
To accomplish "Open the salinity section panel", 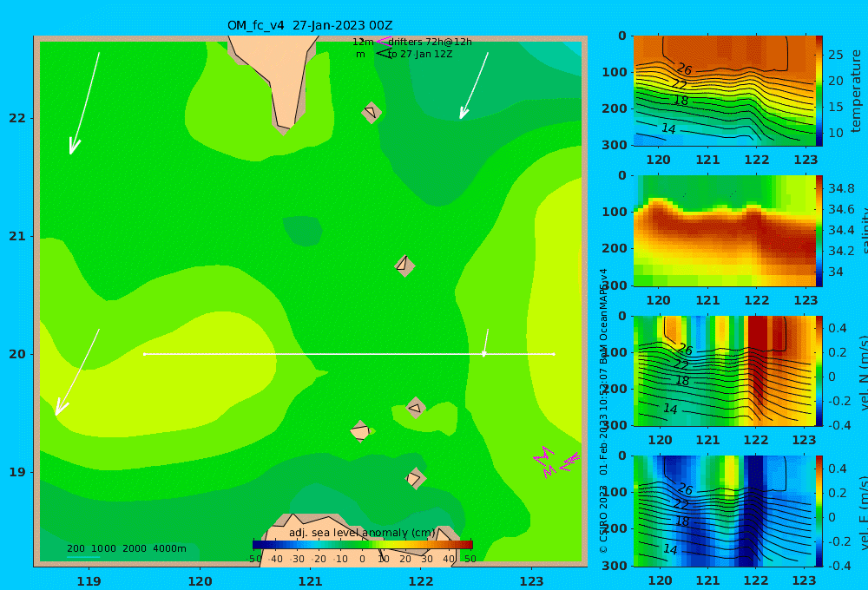I will click(724, 231).
